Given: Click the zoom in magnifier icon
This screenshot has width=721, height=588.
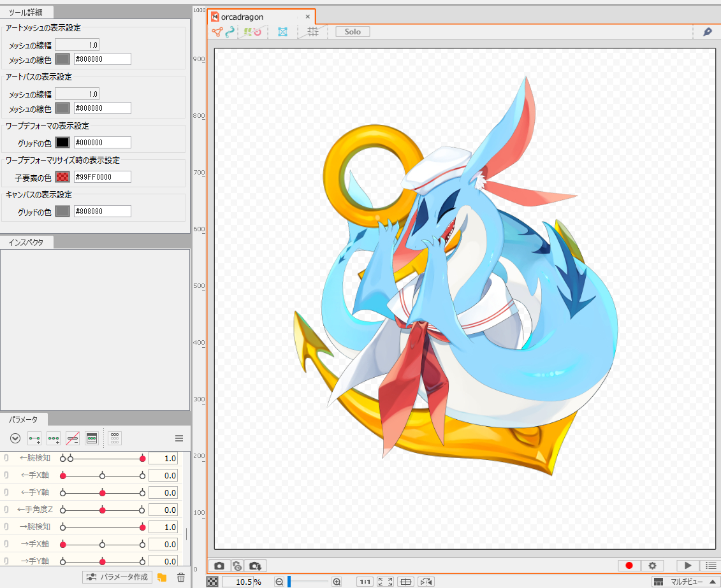Looking at the screenshot, I should [337, 582].
